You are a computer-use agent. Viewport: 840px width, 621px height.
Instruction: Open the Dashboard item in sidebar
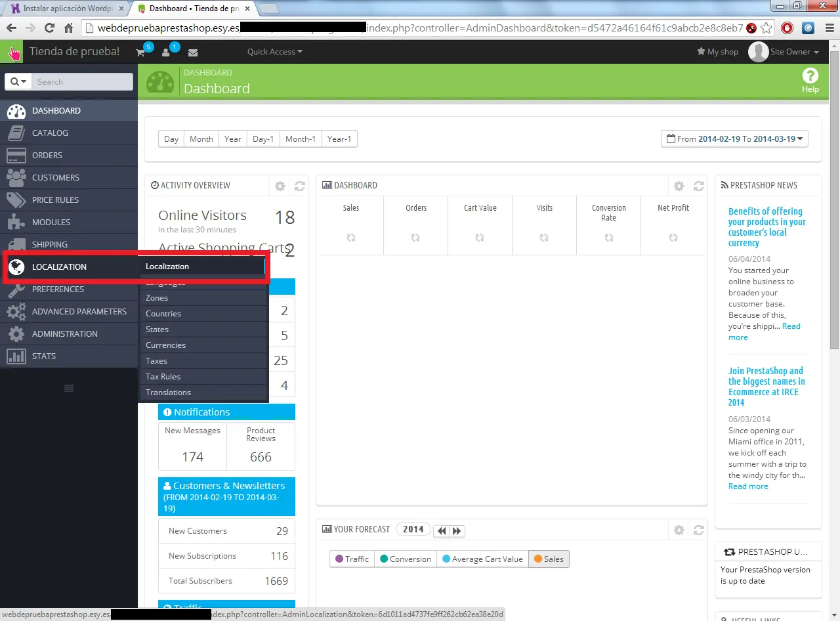(69, 110)
